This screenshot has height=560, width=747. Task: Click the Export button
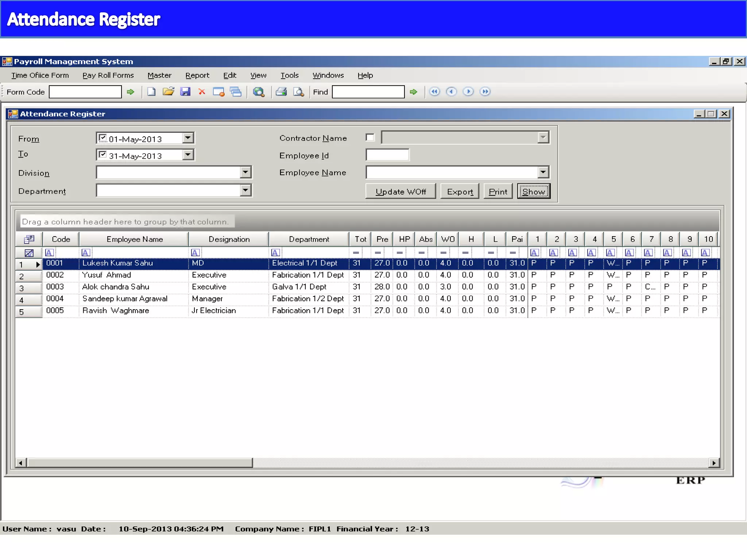coord(460,191)
